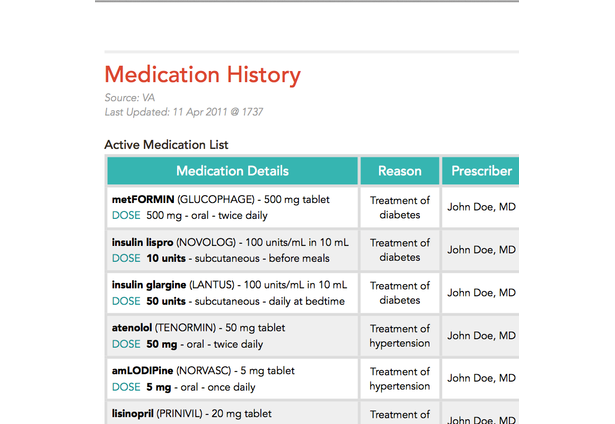The width and height of the screenshot is (615, 424).
Task: Click the Medication History heading
Action: pos(202,75)
